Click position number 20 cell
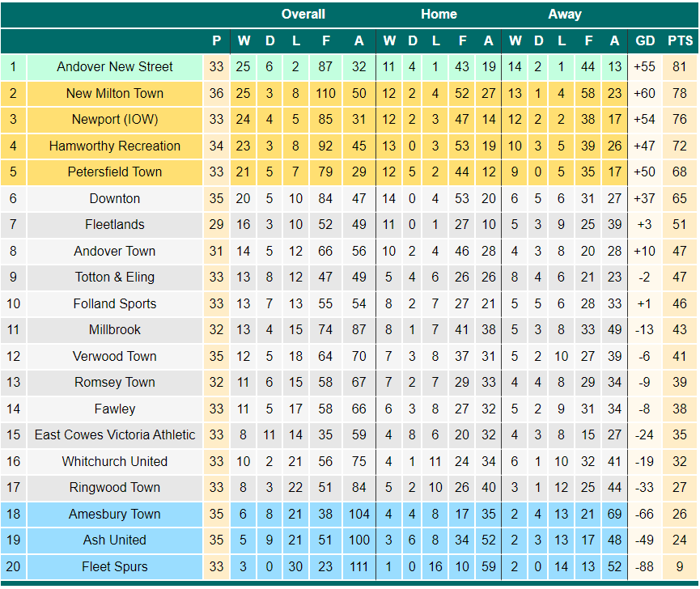Viewport: 700px width, 589px height. click(14, 566)
